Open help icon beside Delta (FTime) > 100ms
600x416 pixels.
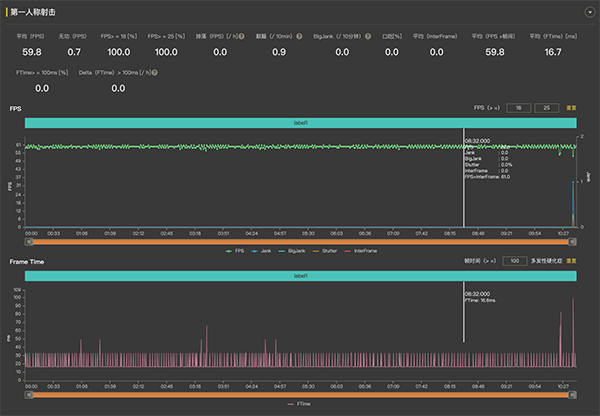click(x=156, y=73)
